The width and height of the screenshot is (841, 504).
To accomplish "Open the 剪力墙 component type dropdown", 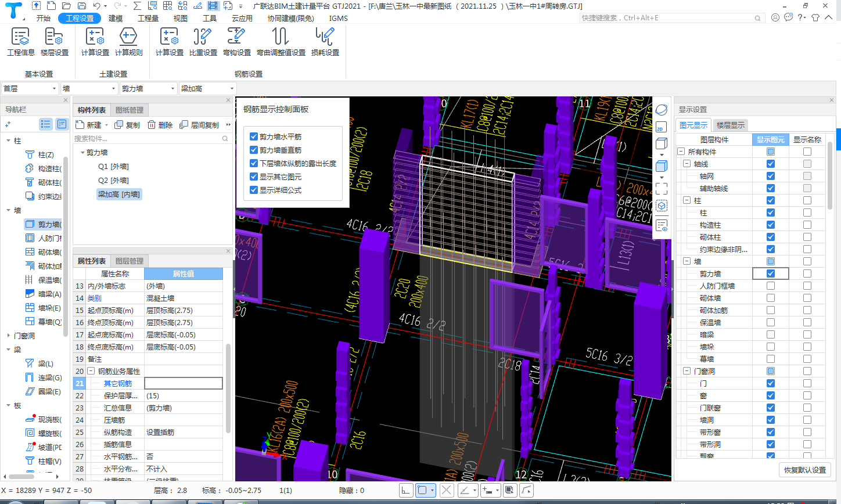I will [148, 88].
